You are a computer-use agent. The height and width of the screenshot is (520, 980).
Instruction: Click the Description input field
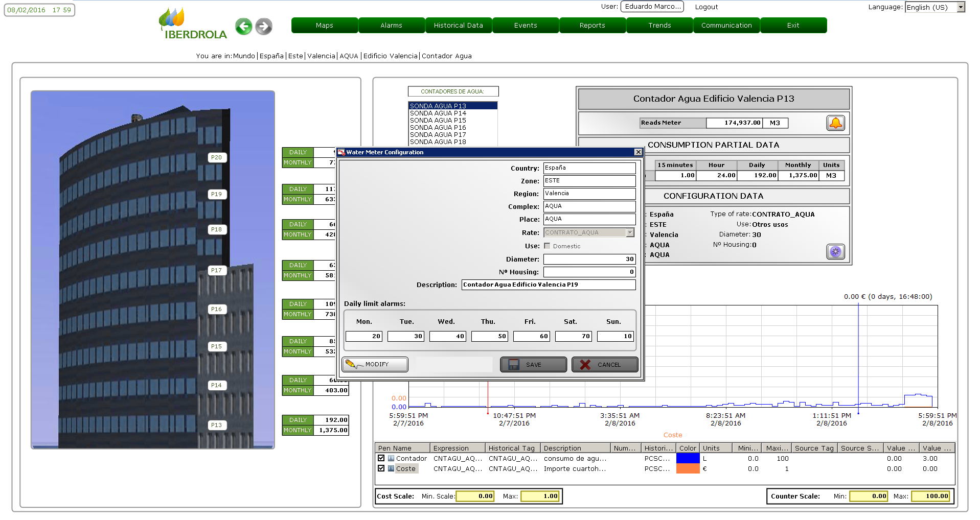pyautogui.click(x=548, y=285)
